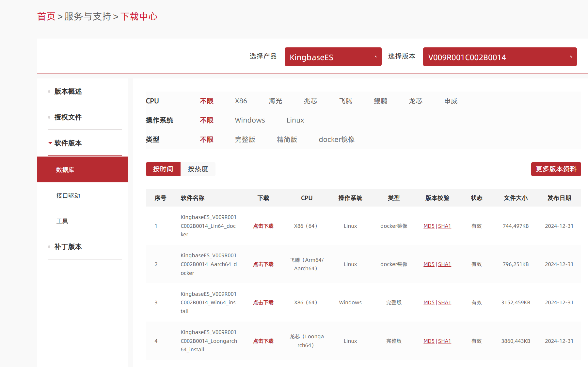This screenshot has width=588, height=367.
Task: Select the CPU 不限 filter
Action: [x=207, y=101]
